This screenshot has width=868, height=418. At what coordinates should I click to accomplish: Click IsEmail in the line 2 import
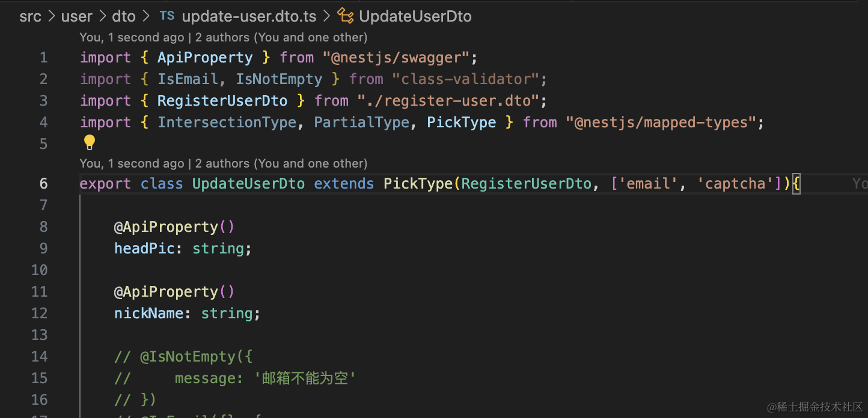188,79
